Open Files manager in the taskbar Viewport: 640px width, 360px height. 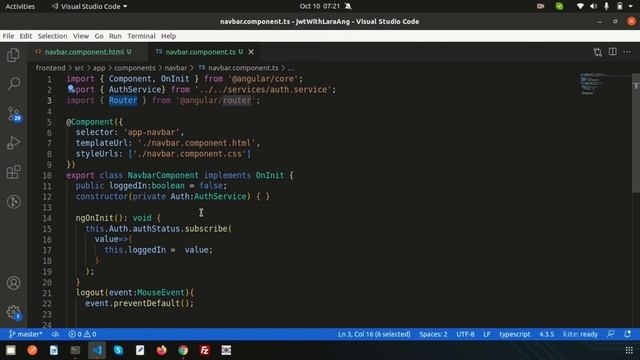click(x=11, y=350)
